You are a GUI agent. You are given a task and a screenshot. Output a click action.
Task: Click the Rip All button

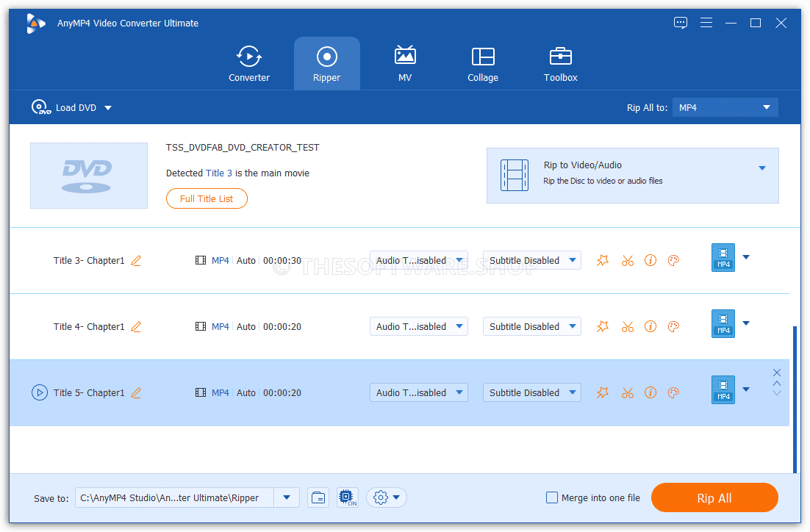point(714,497)
